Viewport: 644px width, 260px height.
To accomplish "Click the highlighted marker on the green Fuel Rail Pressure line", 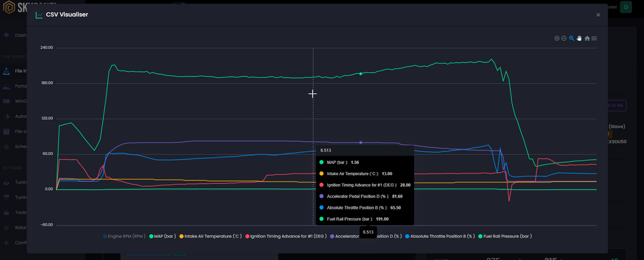I will coord(361,74).
